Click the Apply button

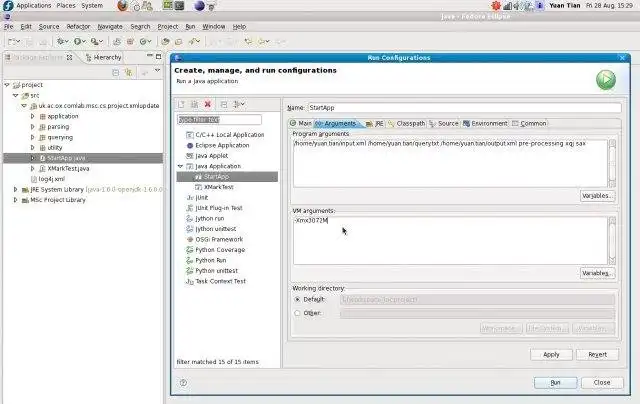[551, 355]
